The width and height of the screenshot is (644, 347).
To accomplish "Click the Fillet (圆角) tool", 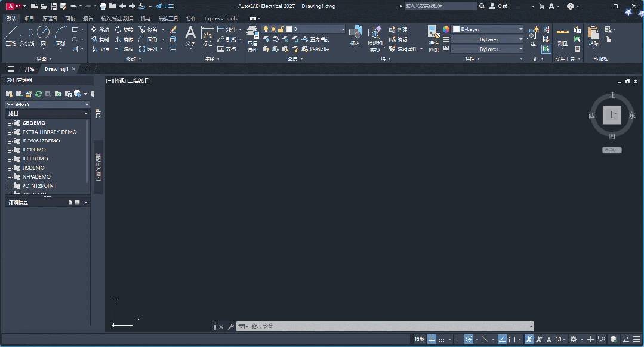I will 148,39.
